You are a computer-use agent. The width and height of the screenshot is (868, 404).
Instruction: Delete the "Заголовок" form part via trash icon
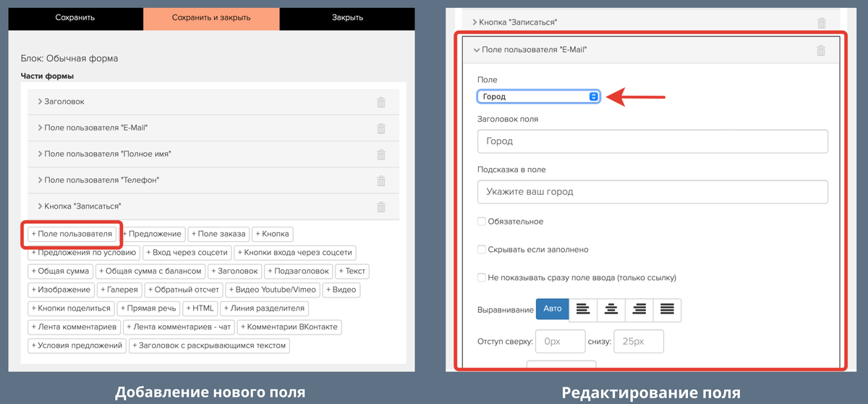pos(381,102)
